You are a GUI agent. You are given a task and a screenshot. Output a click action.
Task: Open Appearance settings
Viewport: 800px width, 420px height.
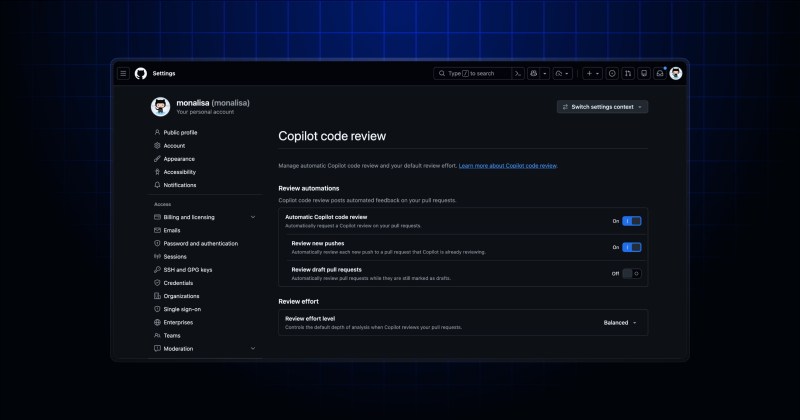tap(179, 159)
